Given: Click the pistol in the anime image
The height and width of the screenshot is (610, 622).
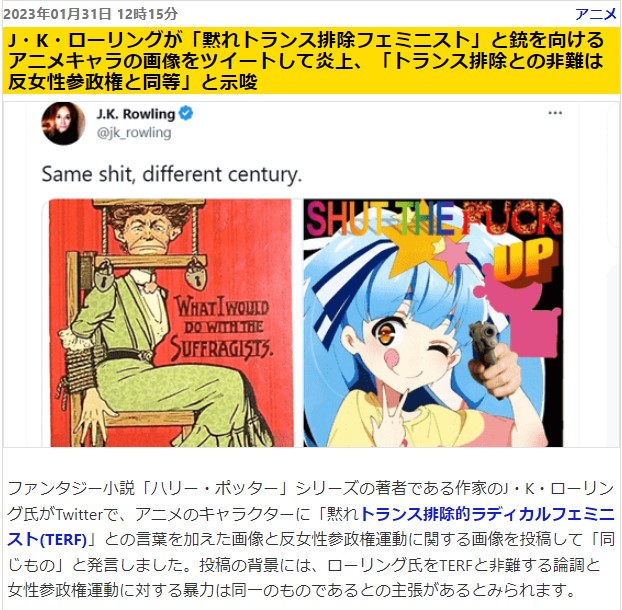Looking at the screenshot, I should coord(485,342).
